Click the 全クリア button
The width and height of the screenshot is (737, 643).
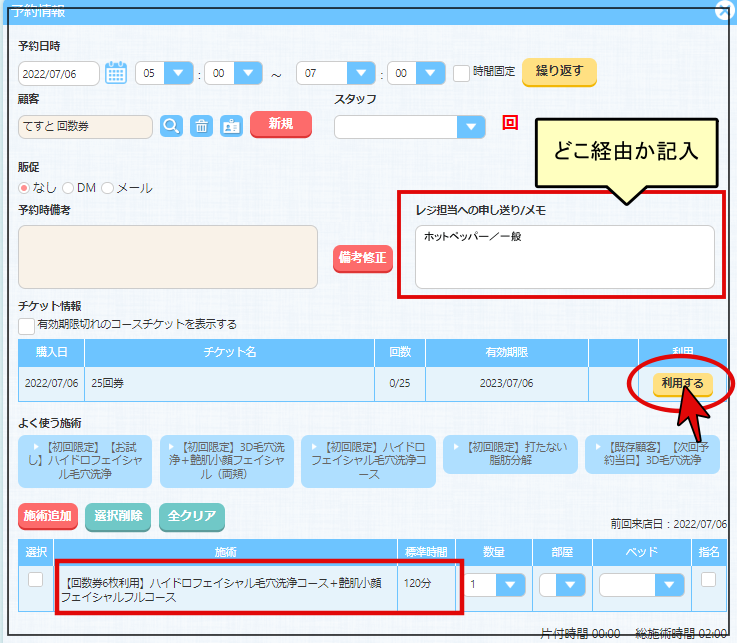191,516
